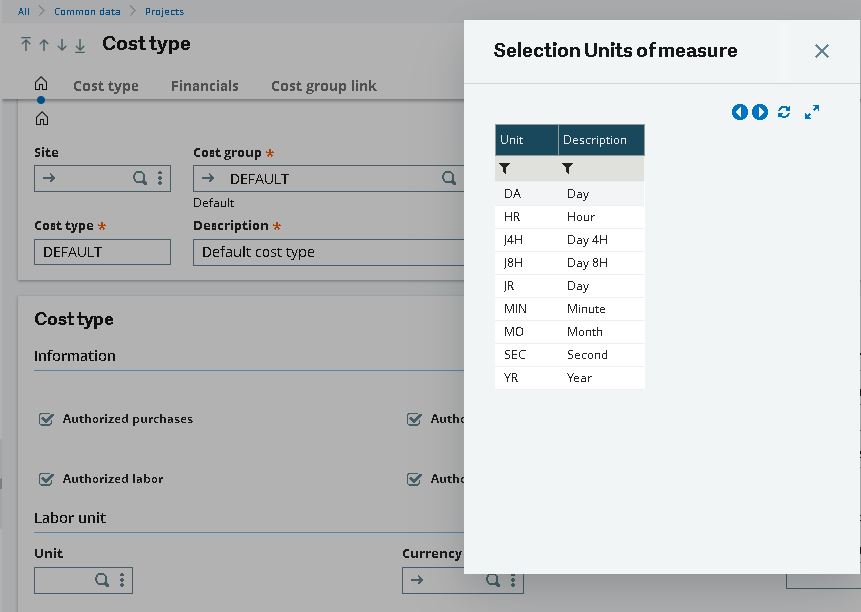Open Currency field actions menu

pyautogui.click(x=513, y=580)
